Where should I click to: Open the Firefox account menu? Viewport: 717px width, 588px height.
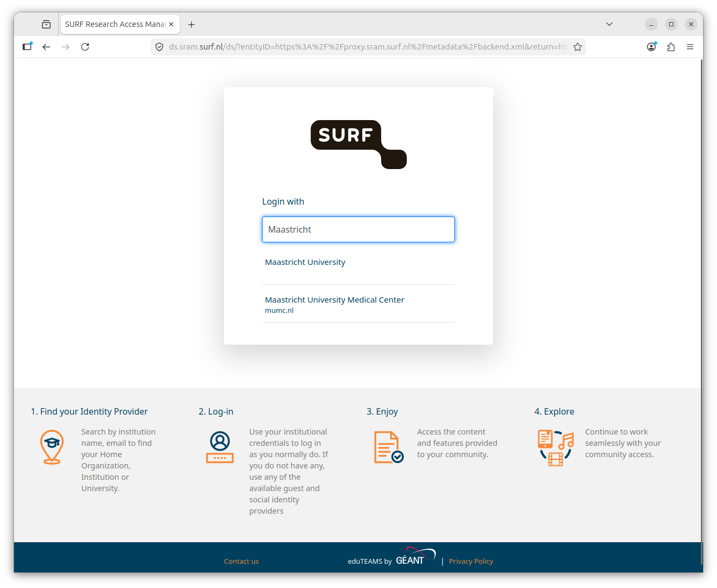click(651, 47)
